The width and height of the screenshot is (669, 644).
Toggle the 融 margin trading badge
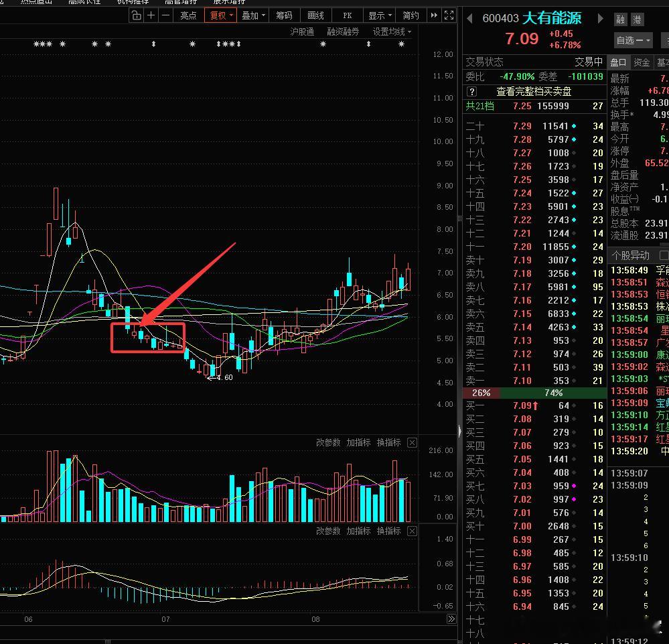point(621,19)
